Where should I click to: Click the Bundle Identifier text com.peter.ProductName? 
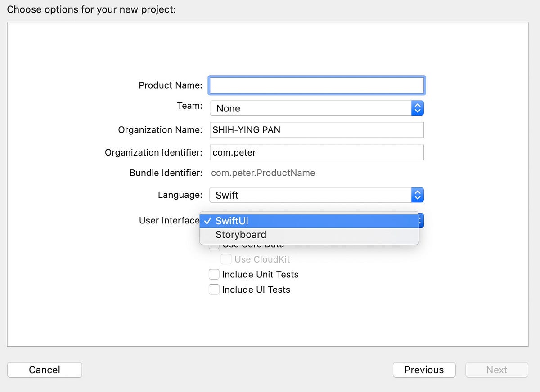(263, 173)
